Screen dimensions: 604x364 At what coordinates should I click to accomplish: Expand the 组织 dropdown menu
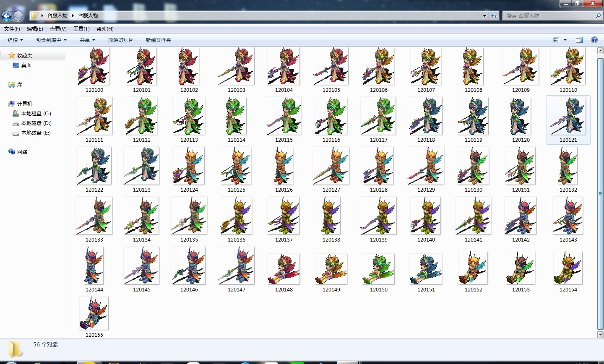15,40
